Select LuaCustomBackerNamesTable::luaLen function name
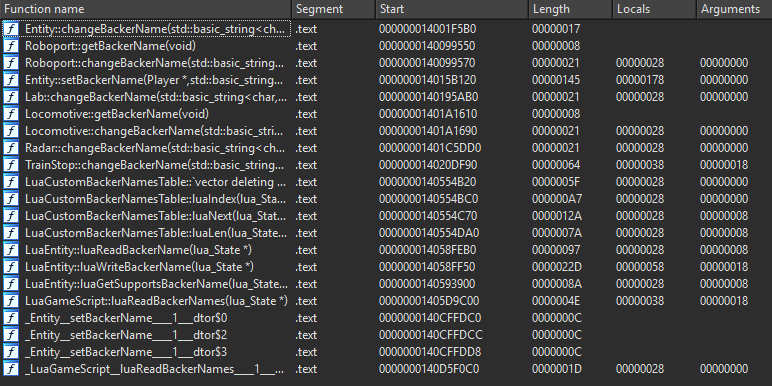The image size is (772, 386). [156, 233]
